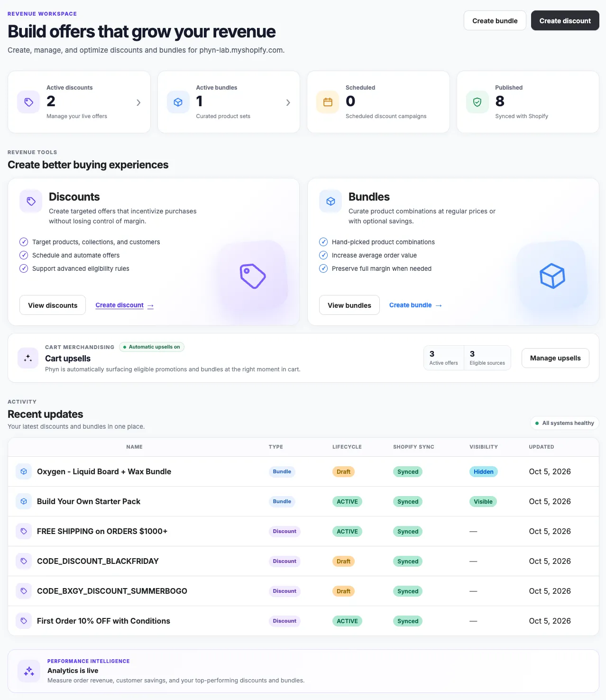Follow the Create bundle arrow link
606x700 pixels.
click(416, 305)
